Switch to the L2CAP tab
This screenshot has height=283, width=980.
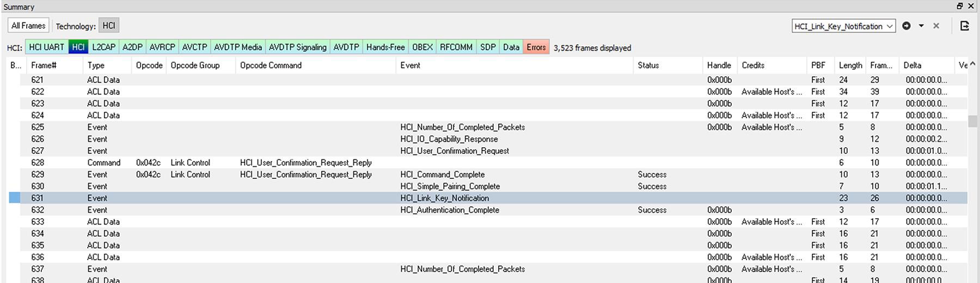point(103,47)
